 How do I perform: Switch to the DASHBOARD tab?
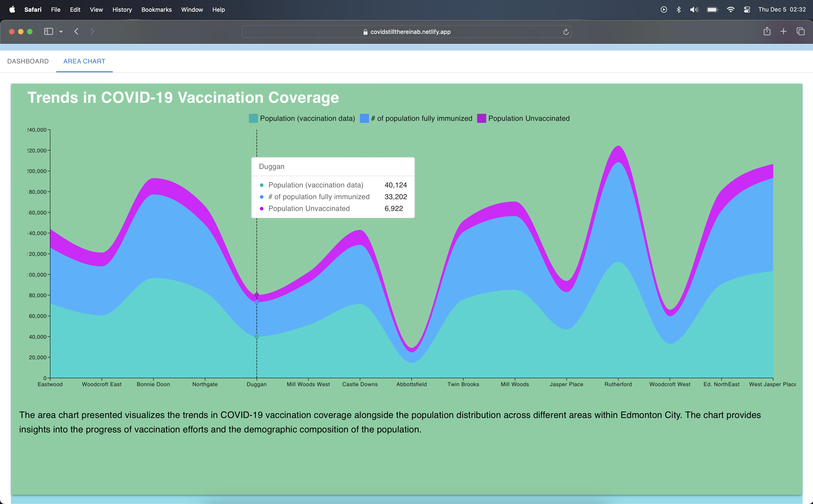(28, 61)
